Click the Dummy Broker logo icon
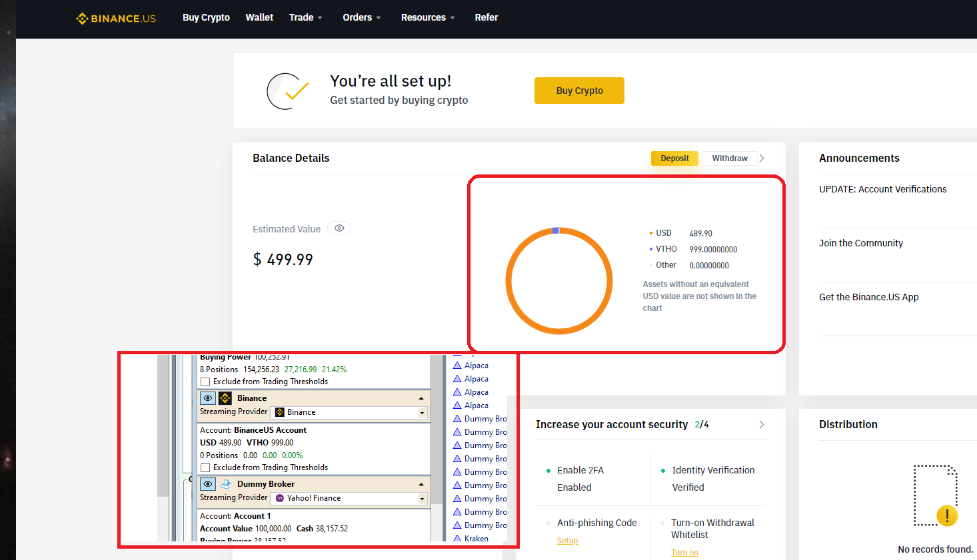Viewport: 977px width, 560px height. pyautogui.click(x=225, y=484)
